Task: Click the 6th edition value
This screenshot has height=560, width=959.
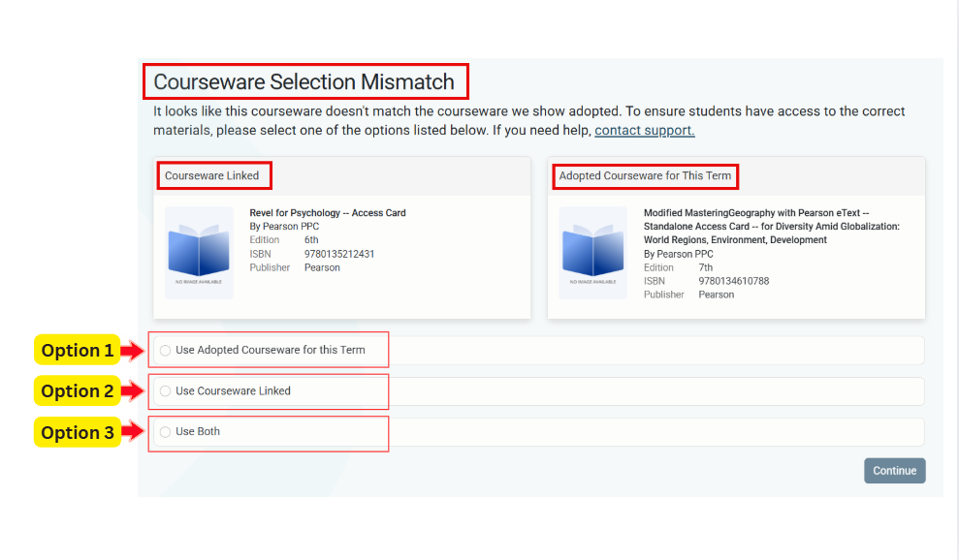Action: click(311, 240)
